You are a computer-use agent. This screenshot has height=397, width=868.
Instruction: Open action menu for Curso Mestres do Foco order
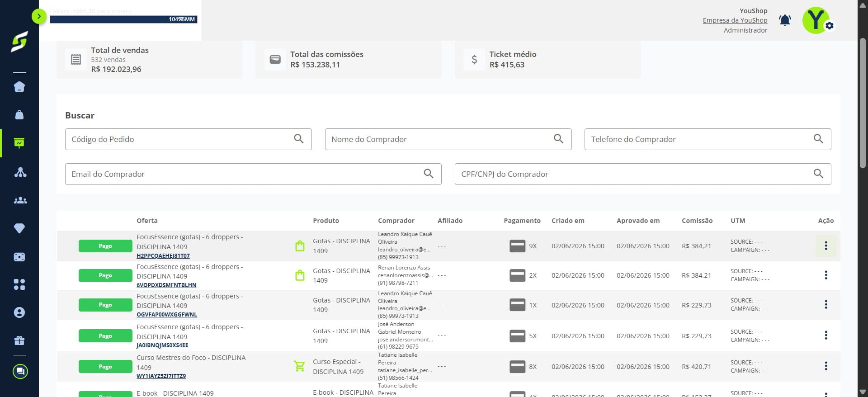[826, 366]
